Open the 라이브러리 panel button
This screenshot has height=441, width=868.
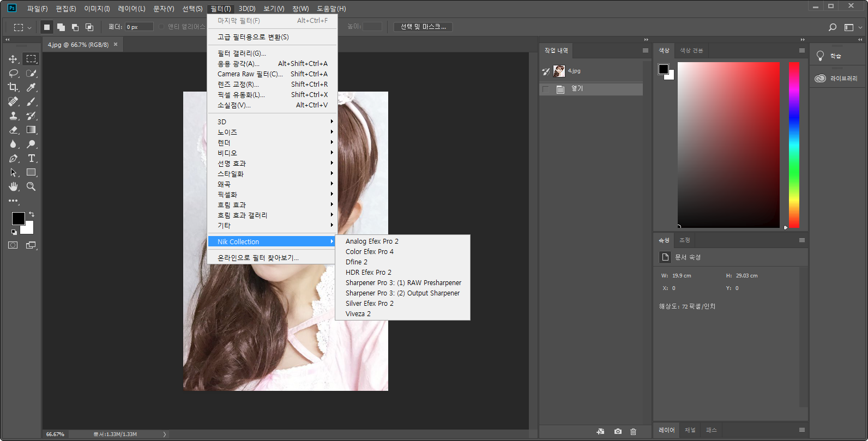[836, 78]
